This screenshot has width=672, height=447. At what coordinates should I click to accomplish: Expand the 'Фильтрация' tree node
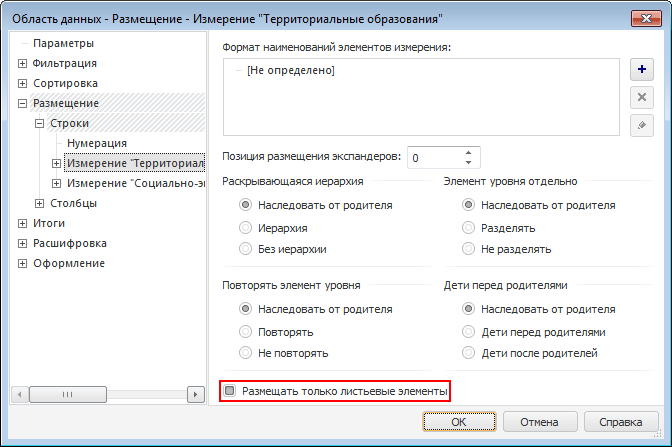(x=22, y=63)
